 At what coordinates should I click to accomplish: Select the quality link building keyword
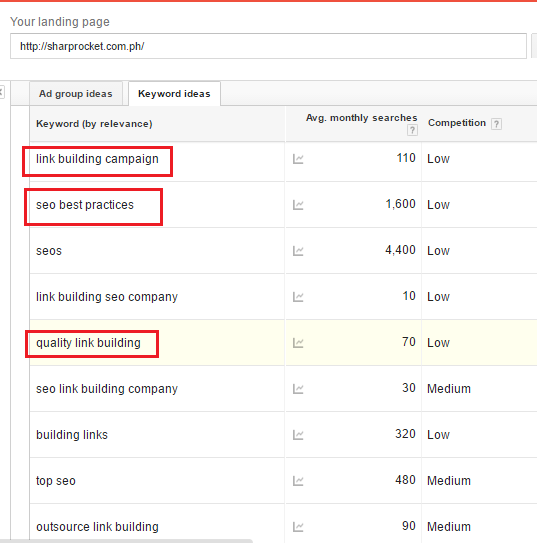tap(88, 343)
